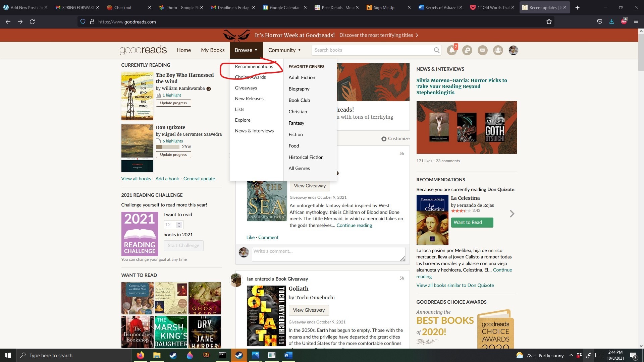Like the giveaway post
The width and height of the screenshot is (644, 362).
[250, 237]
